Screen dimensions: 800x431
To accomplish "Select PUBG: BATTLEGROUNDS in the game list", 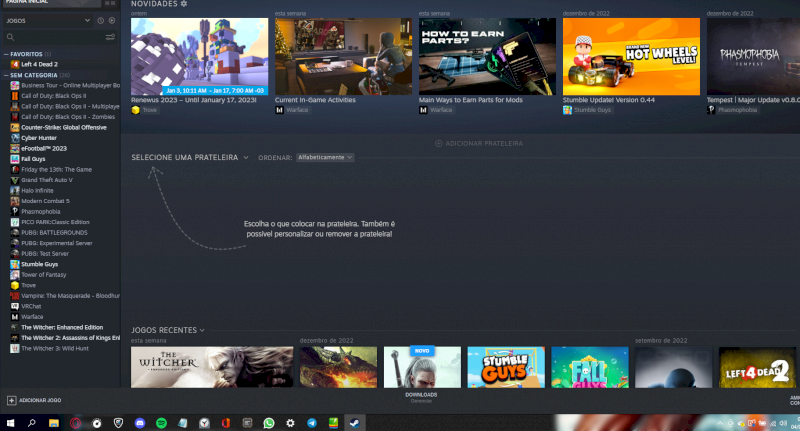I will coord(54,233).
